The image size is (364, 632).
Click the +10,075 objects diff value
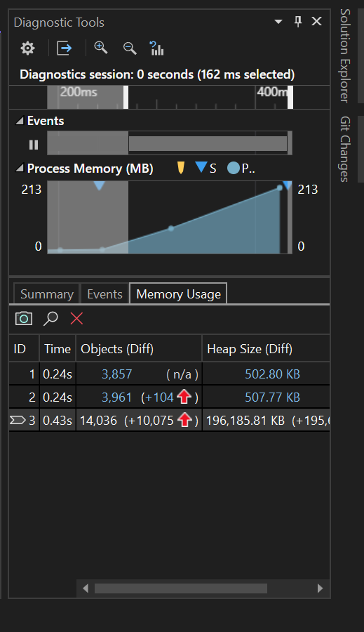(149, 421)
